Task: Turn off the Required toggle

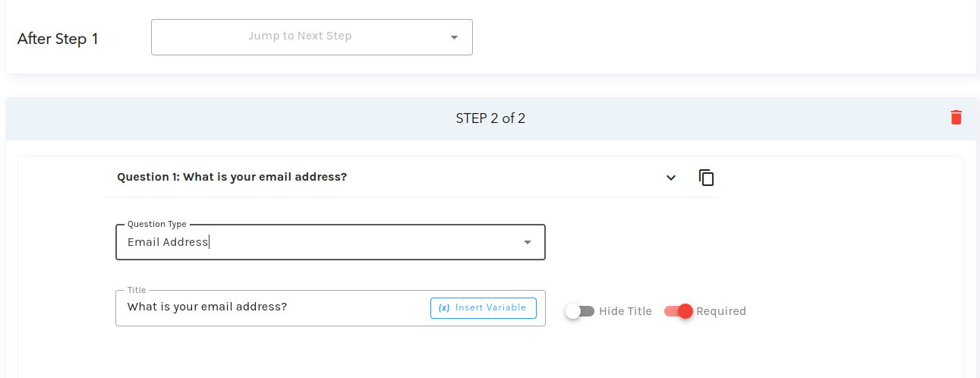Action: point(679,311)
